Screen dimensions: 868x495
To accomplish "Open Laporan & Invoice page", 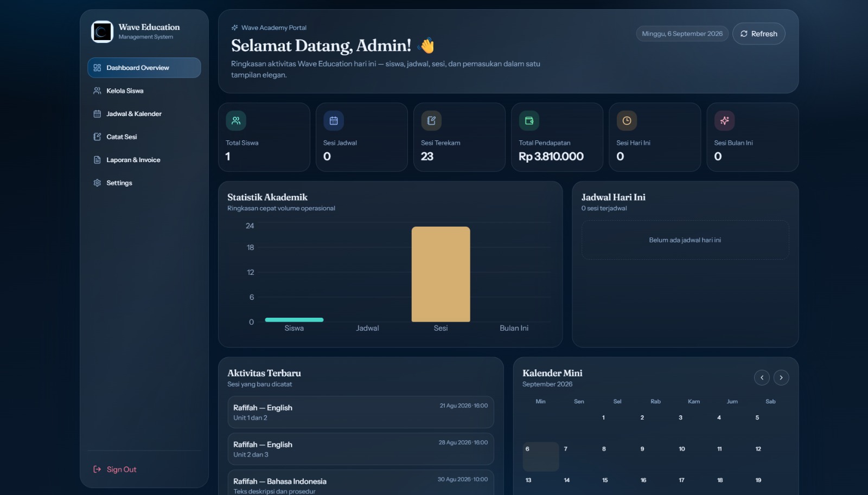I will [144, 160].
